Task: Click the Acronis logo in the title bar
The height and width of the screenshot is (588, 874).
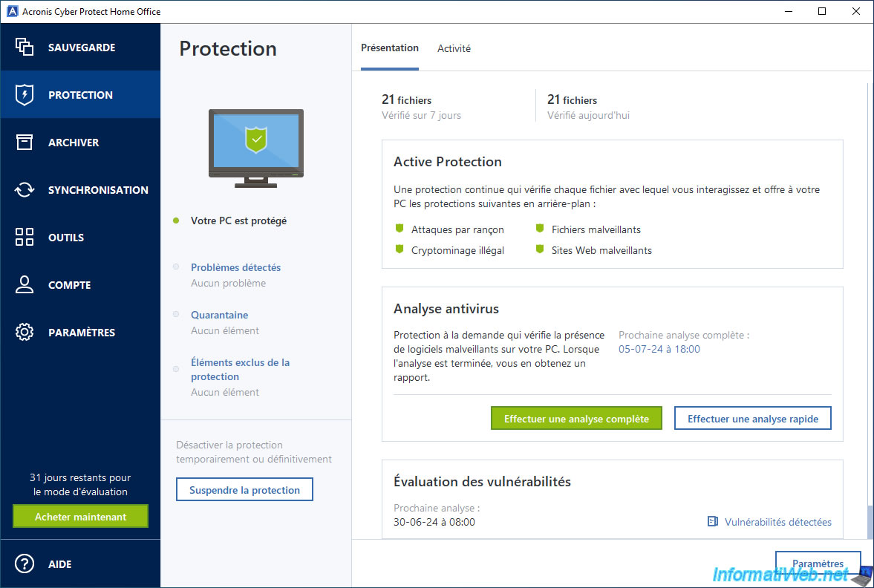Action: (x=12, y=11)
